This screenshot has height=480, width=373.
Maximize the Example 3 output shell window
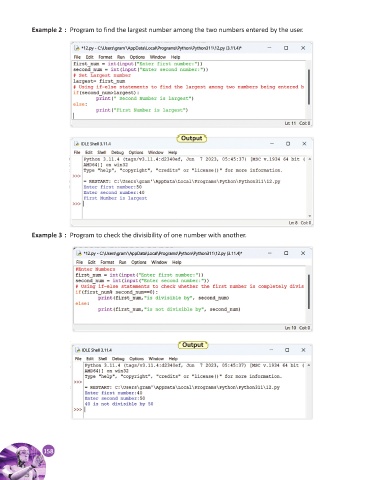287,350
